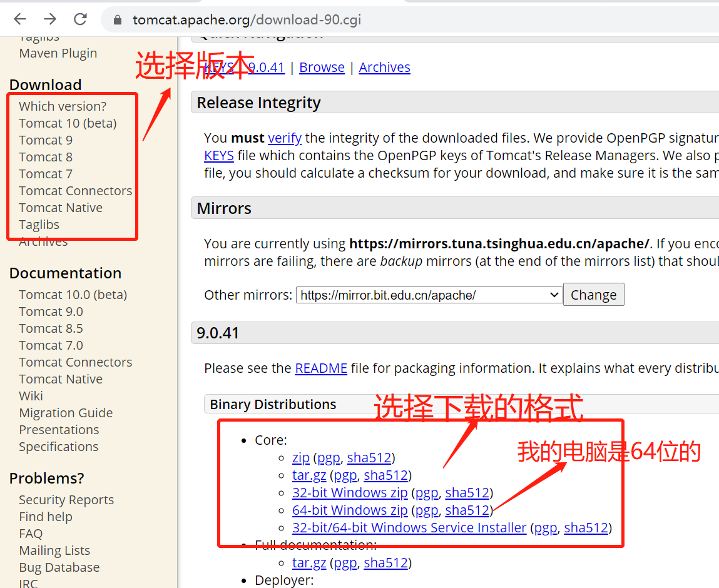Screen dimensions: 719x588
Task: Open the README link
Action: [321, 368]
